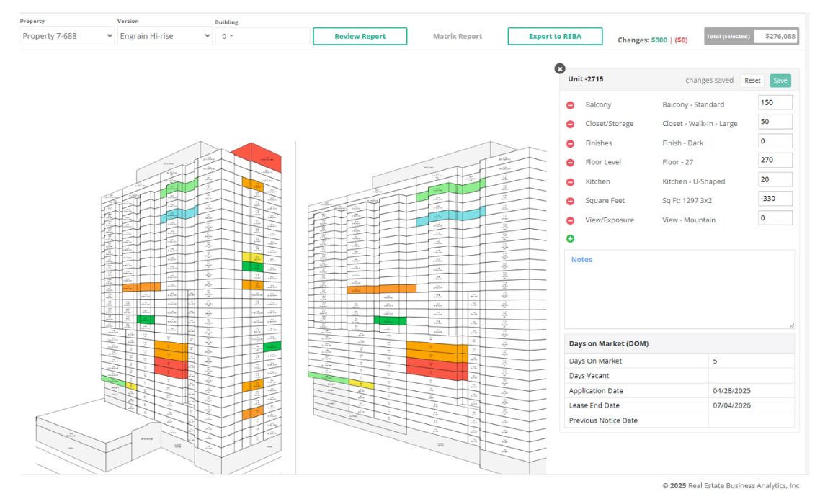Open the Building selector dropdown
The image size is (820, 504).
coord(262,36)
